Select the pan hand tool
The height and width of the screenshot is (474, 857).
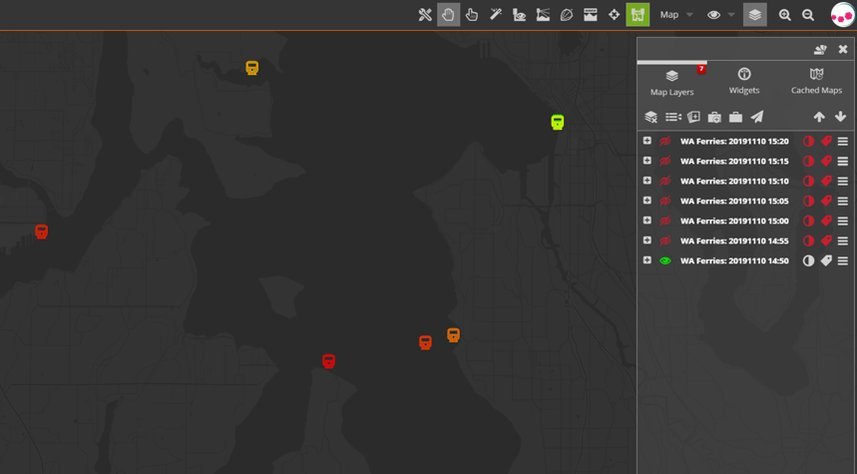[448, 15]
